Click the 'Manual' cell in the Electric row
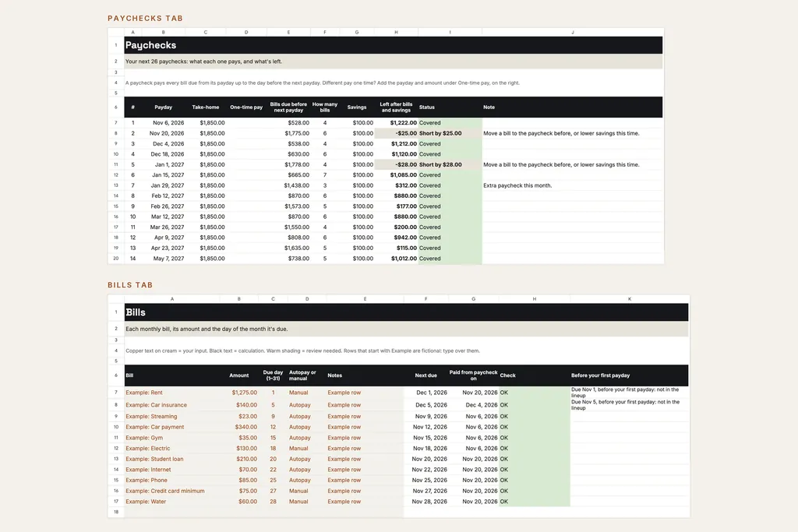Viewport: 798px width, 532px height. pos(307,448)
